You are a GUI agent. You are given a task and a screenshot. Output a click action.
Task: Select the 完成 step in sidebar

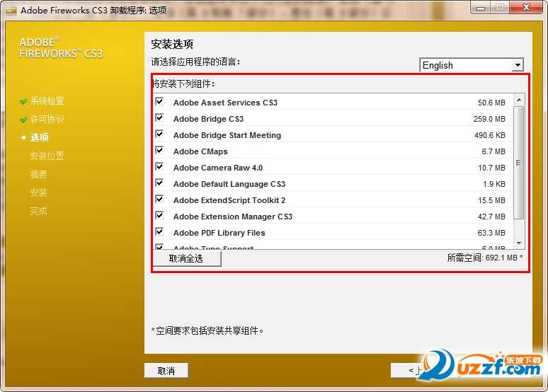pos(38,211)
